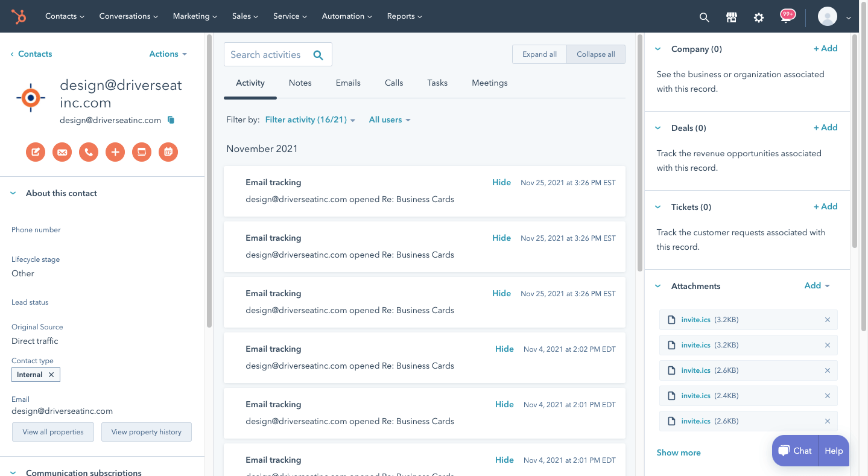This screenshot has width=868, height=476.
Task: Click the search magnifier in Search activities
Action: pyautogui.click(x=318, y=55)
